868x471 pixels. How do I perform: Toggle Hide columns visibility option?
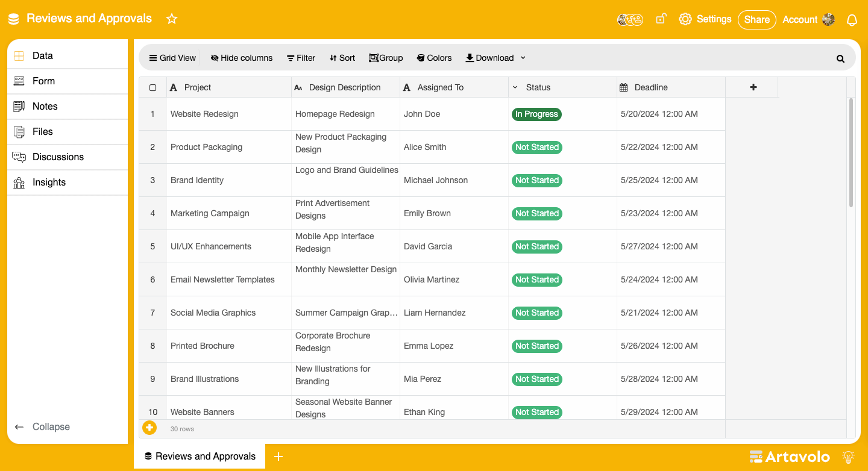pyautogui.click(x=241, y=58)
